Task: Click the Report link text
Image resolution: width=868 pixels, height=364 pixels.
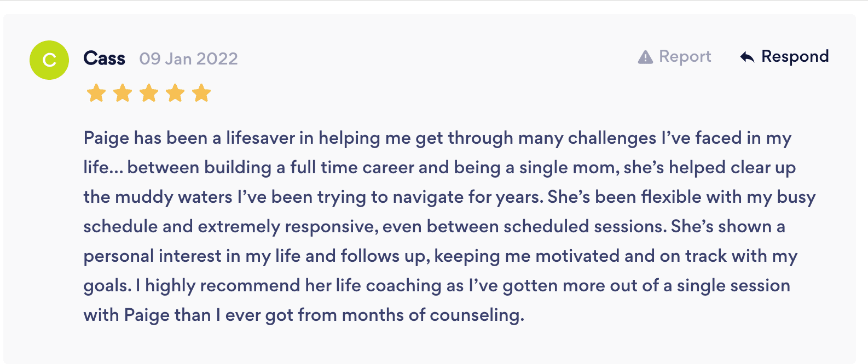Action: click(x=685, y=56)
